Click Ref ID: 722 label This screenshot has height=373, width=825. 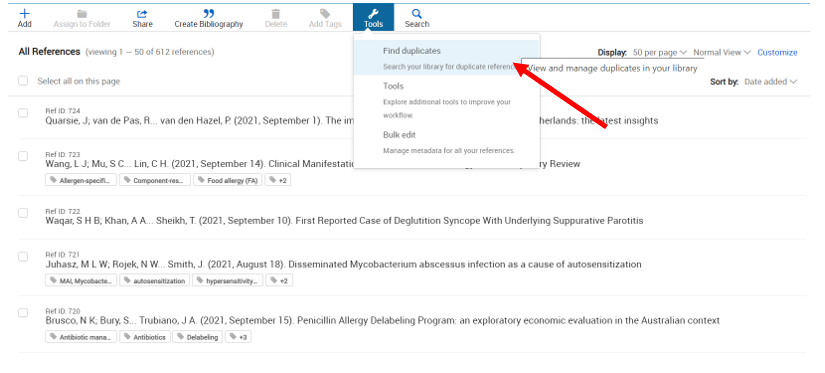click(63, 211)
